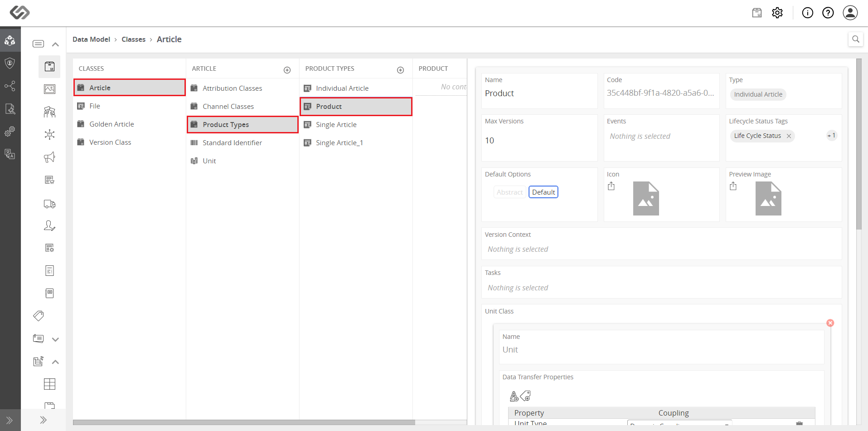Click the Events selection field
The width and height of the screenshot is (868, 431).
click(x=661, y=136)
